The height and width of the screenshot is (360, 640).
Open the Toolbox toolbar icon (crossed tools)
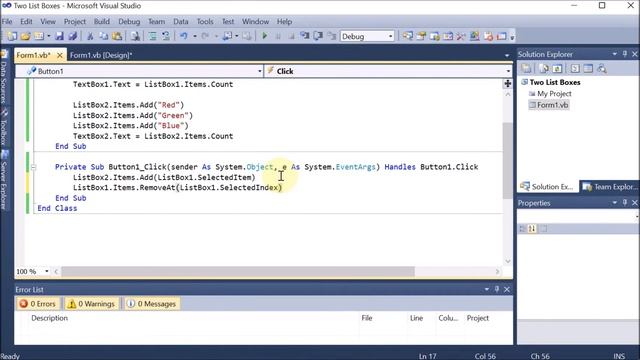(x=461, y=36)
